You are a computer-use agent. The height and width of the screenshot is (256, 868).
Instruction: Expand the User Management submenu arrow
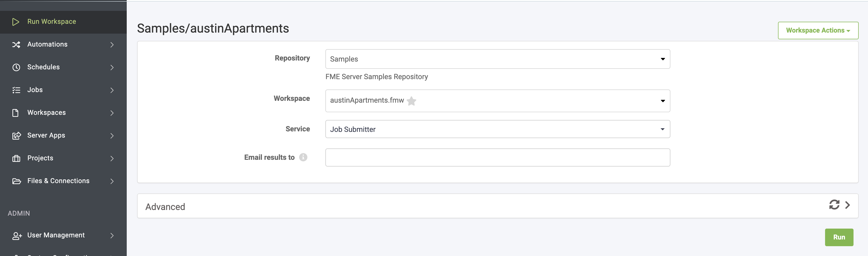112,236
